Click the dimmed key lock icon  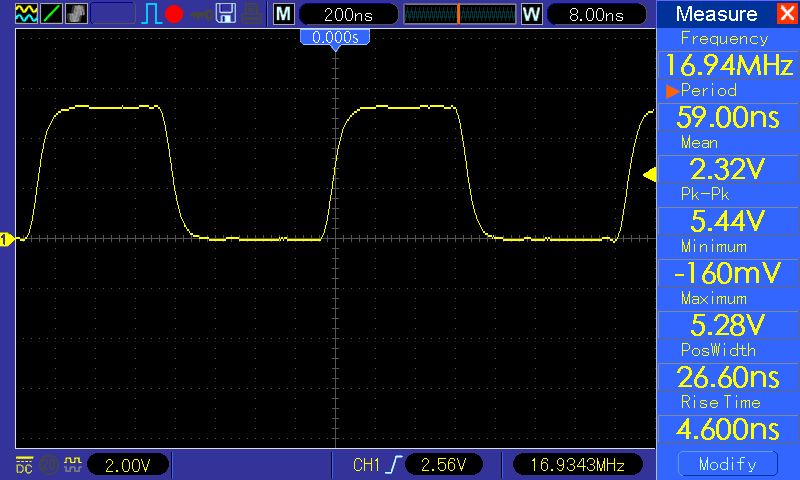(x=202, y=14)
